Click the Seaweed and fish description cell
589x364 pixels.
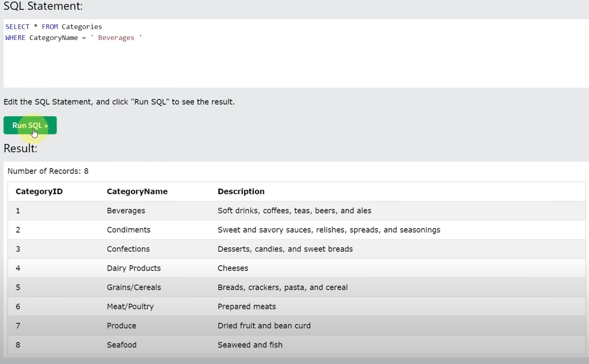tap(250, 345)
